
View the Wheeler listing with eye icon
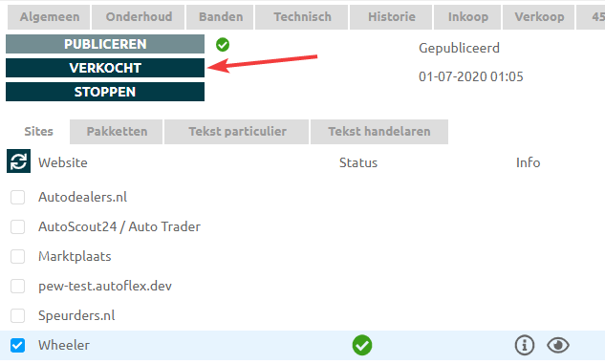point(558,345)
